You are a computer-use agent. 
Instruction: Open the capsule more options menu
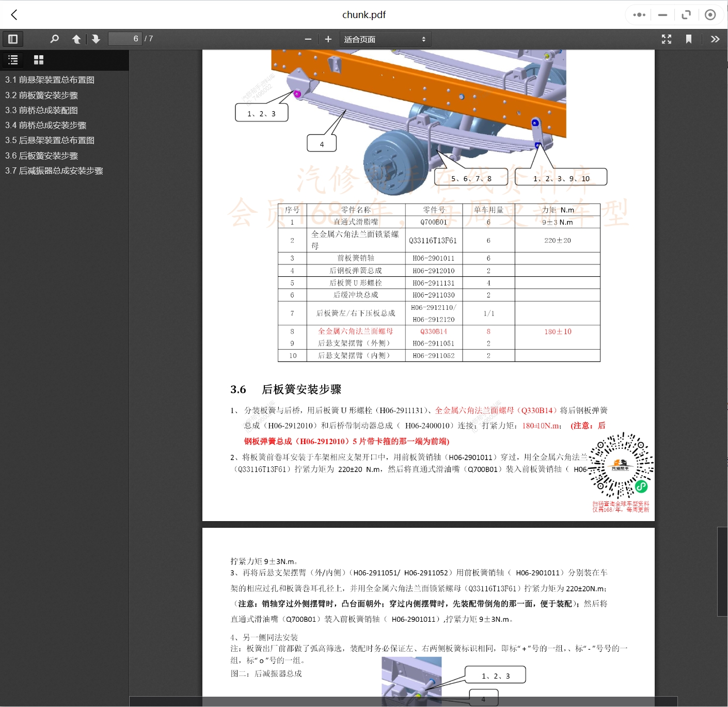pos(638,14)
